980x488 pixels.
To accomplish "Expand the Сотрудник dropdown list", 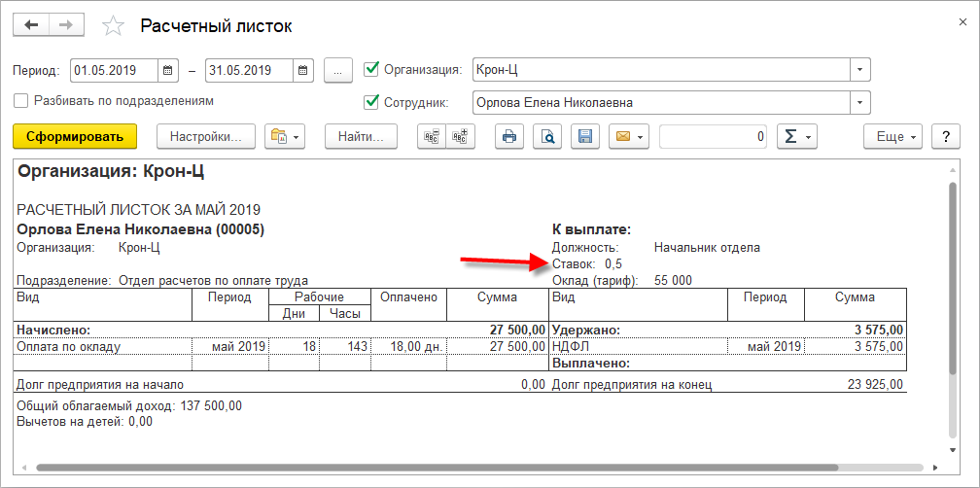I will (860, 102).
